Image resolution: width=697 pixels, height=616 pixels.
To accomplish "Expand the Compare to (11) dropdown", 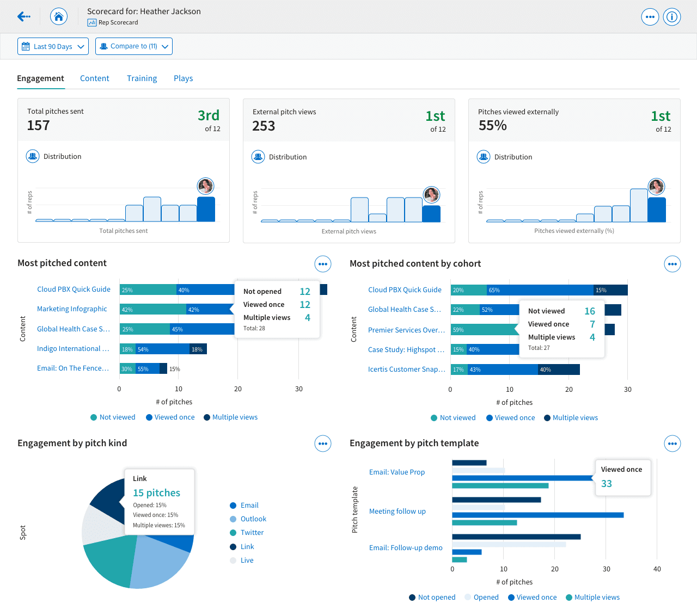I will [x=134, y=46].
